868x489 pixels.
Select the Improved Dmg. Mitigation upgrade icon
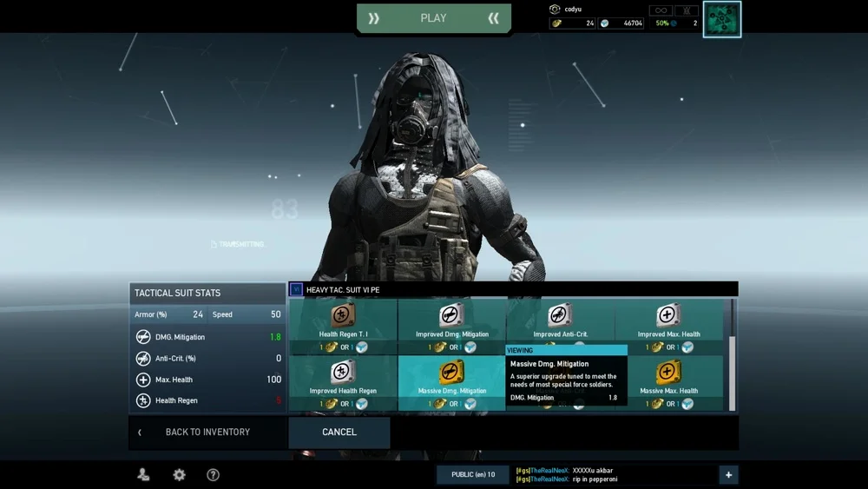(451, 315)
